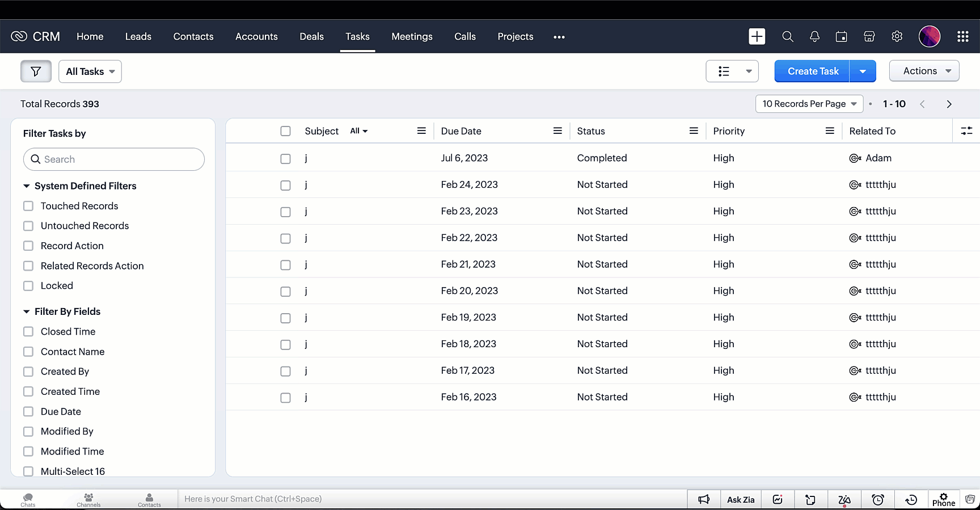The height and width of the screenshot is (510, 980).
Task: Toggle the select-all tasks checkbox
Action: (x=285, y=131)
